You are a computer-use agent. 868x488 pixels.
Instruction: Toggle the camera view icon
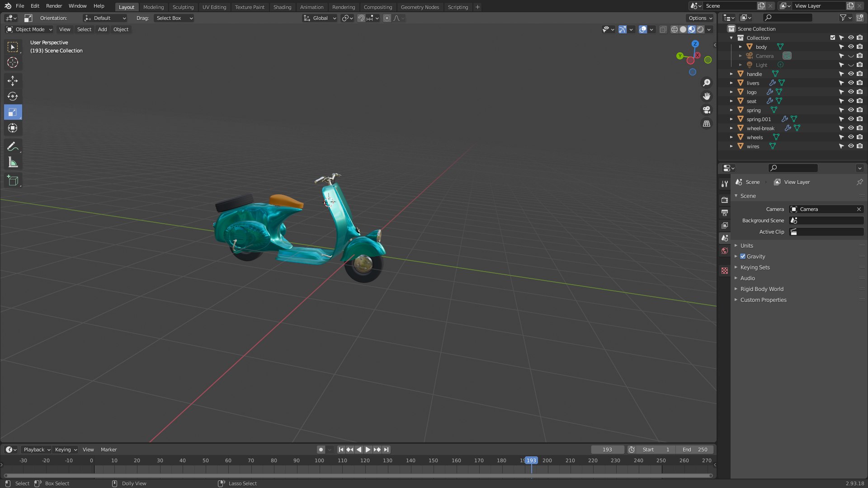pos(706,110)
